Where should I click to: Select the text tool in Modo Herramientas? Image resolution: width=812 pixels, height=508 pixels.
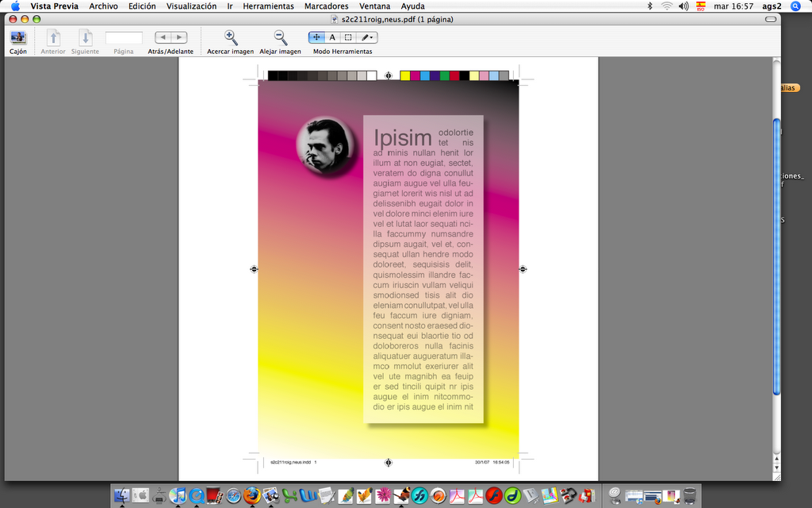tap(332, 37)
